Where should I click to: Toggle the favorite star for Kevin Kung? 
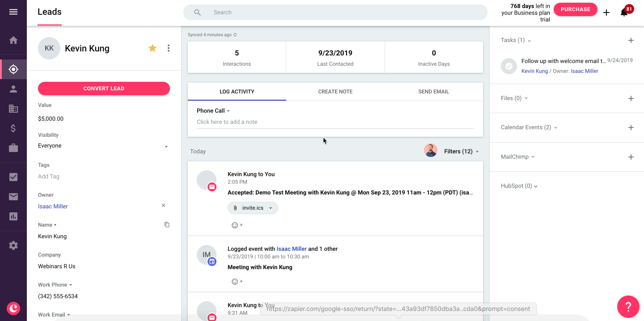[x=153, y=48]
